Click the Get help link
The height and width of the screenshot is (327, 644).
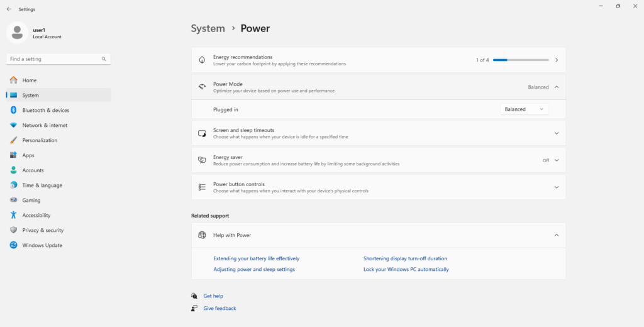click(x=213, y=296)
